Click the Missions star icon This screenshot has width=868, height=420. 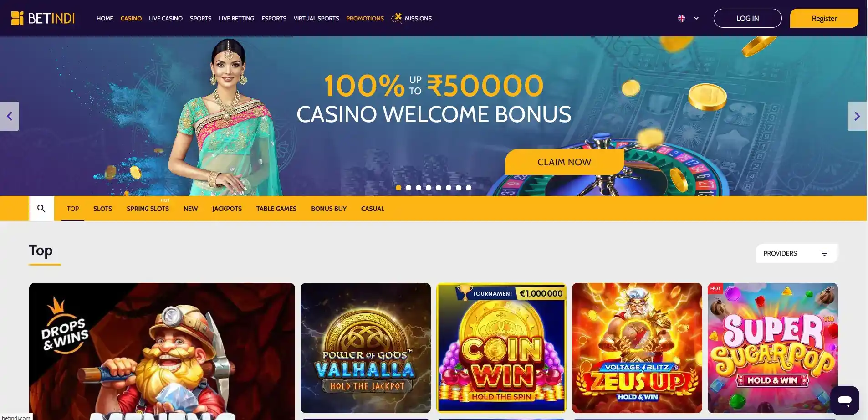[397, 18]
